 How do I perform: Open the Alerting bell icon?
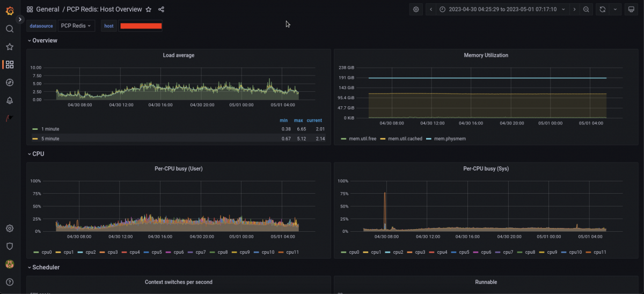(x=9, y=100)
